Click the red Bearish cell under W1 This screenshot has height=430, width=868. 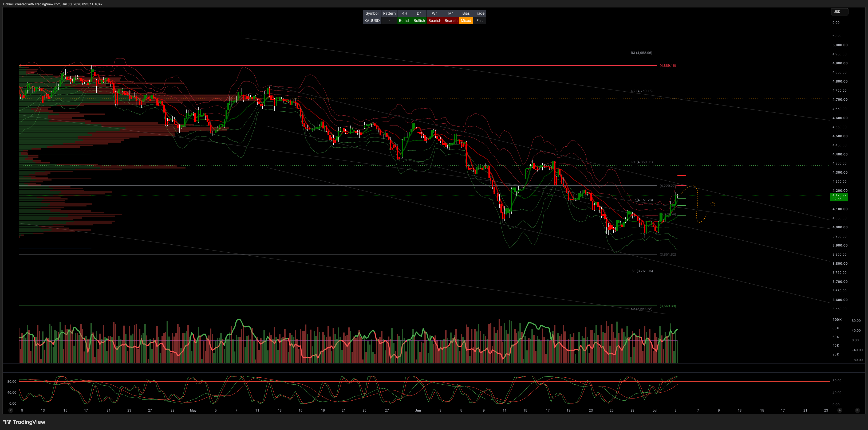(x=435, y=21)
